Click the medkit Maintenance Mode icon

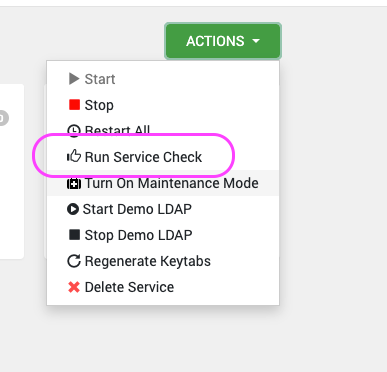tap(74, 183)
